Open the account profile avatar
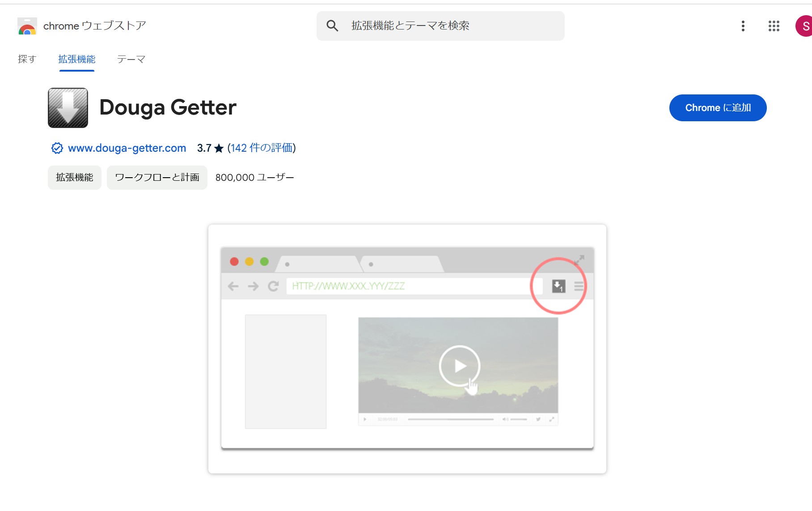The width and height of the screenshot is (812, 511). click(804, 26)
